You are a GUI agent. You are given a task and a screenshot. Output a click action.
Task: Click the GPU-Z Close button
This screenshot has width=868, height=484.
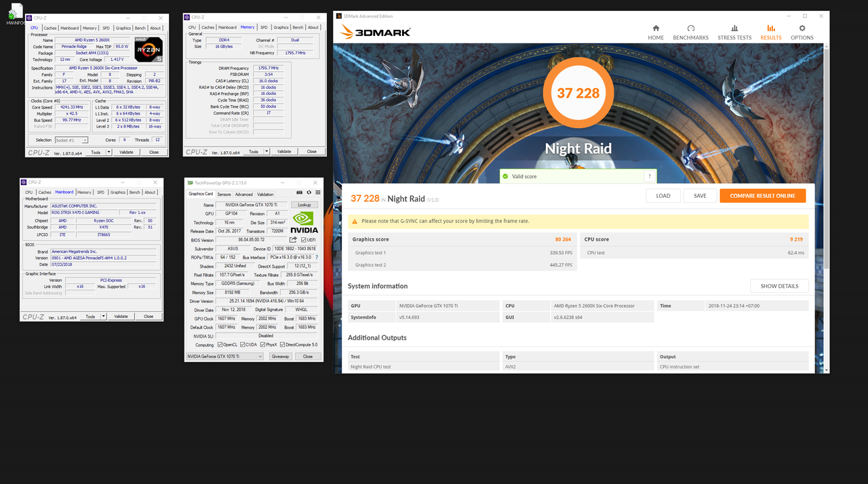tap(307, 356)
